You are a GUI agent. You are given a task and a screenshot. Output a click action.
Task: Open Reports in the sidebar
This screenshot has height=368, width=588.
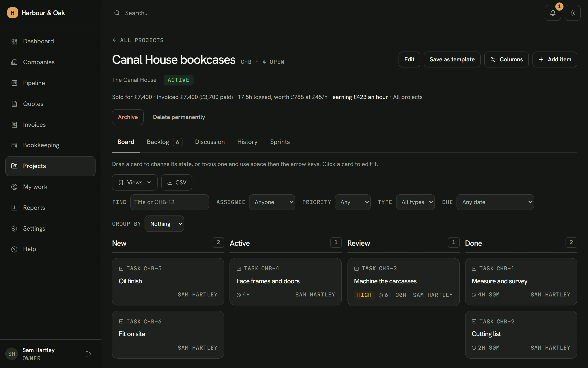(x=50, y=208)
